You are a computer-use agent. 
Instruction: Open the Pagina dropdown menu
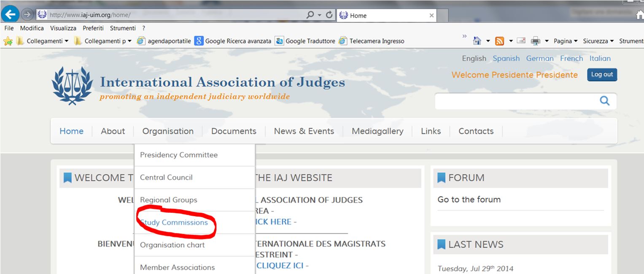click(x=566, y=41)
